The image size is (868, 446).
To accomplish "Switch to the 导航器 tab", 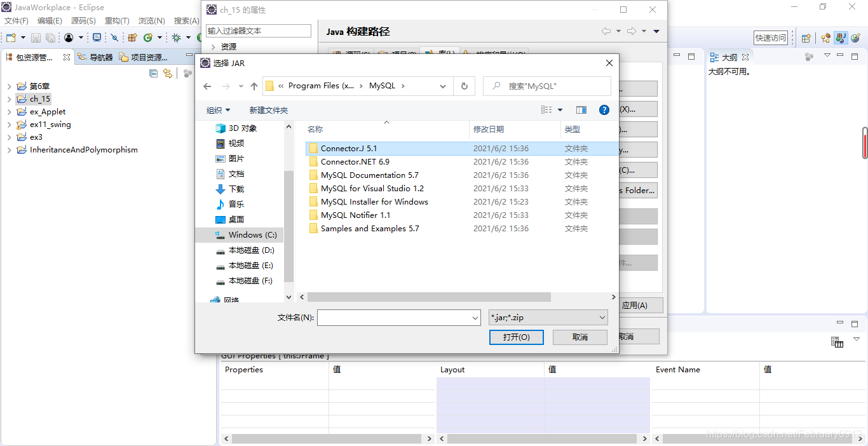I will click(x=95, y=57).
